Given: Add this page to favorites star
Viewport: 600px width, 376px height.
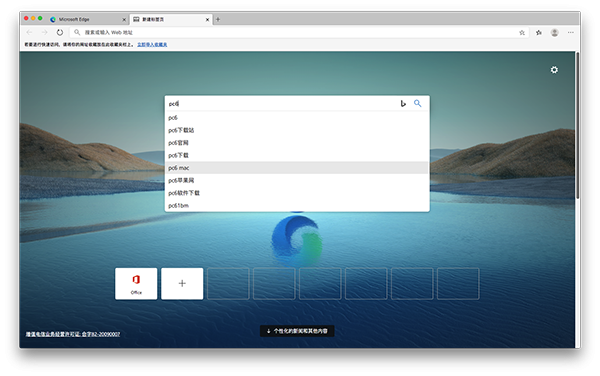Looking at the screenshot, I should pos(522,33).
